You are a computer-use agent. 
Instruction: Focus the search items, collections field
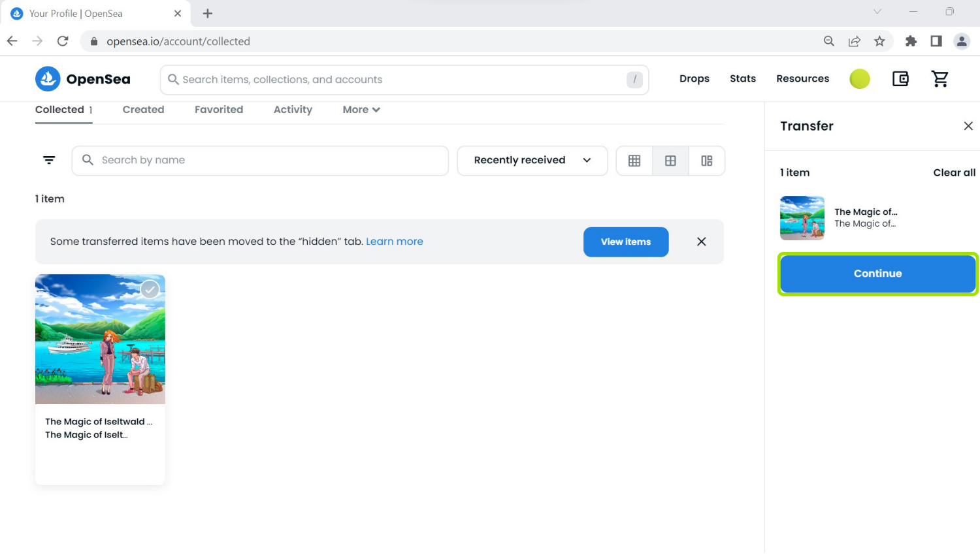(x=404, y=80)
